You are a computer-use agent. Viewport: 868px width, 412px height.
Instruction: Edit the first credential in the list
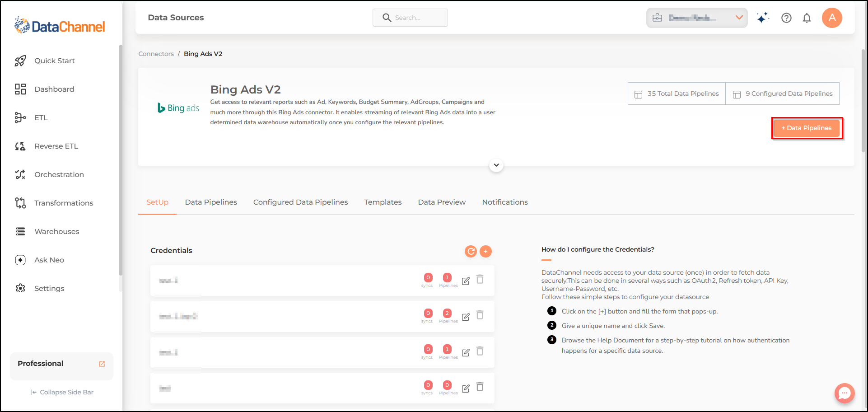pyautogui.click(x=466, y=281)
